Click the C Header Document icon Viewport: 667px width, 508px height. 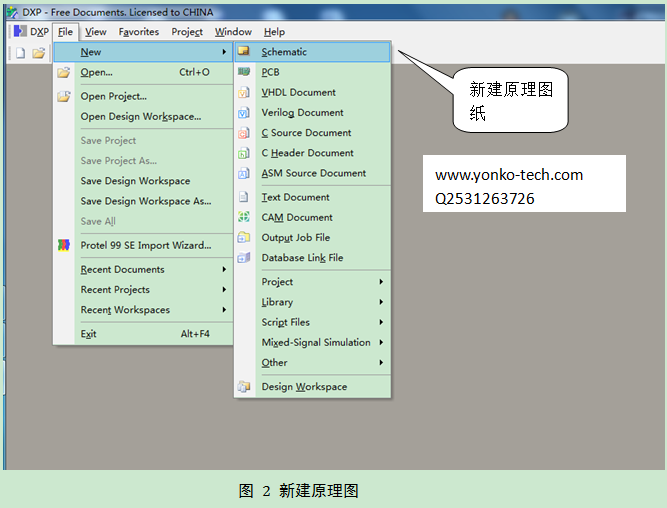243,153
